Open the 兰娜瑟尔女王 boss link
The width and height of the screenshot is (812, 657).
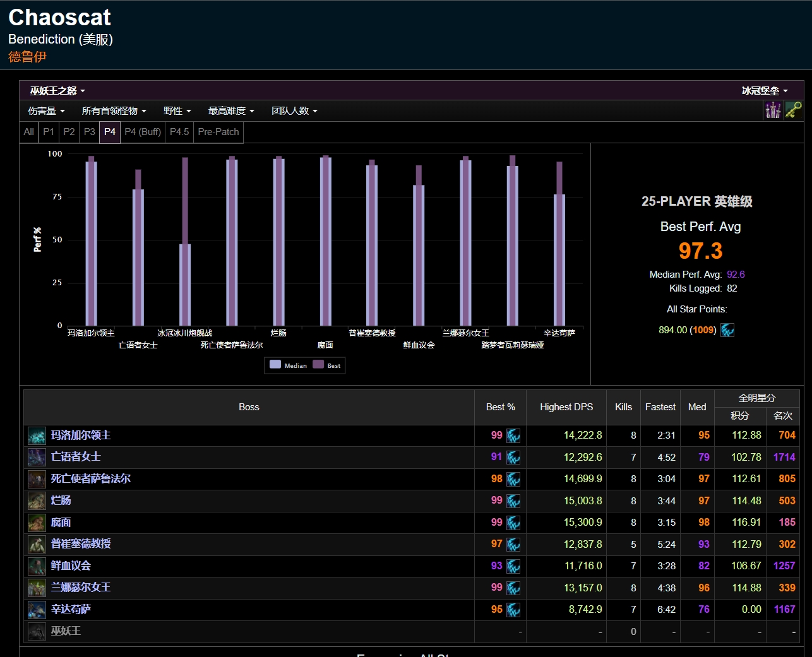81,588
